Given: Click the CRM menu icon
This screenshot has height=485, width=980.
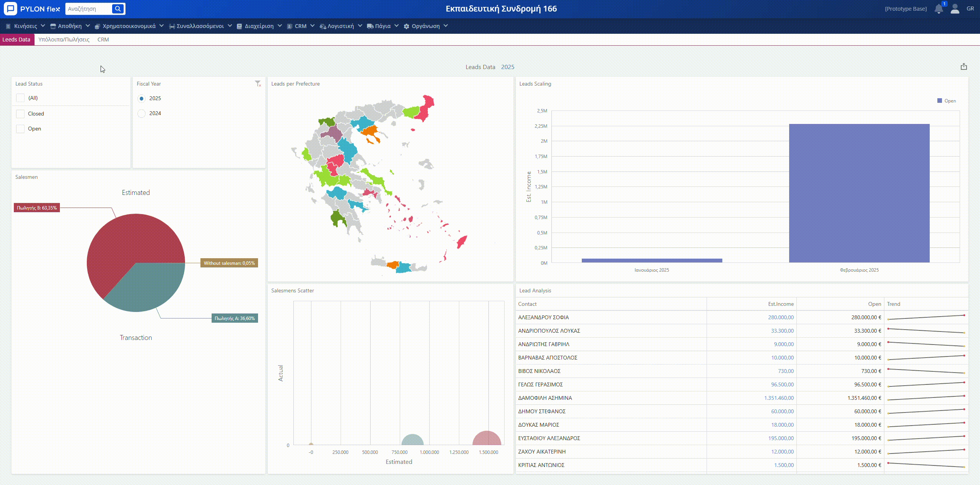Looking at the screenshot, I should pos(290,26).
